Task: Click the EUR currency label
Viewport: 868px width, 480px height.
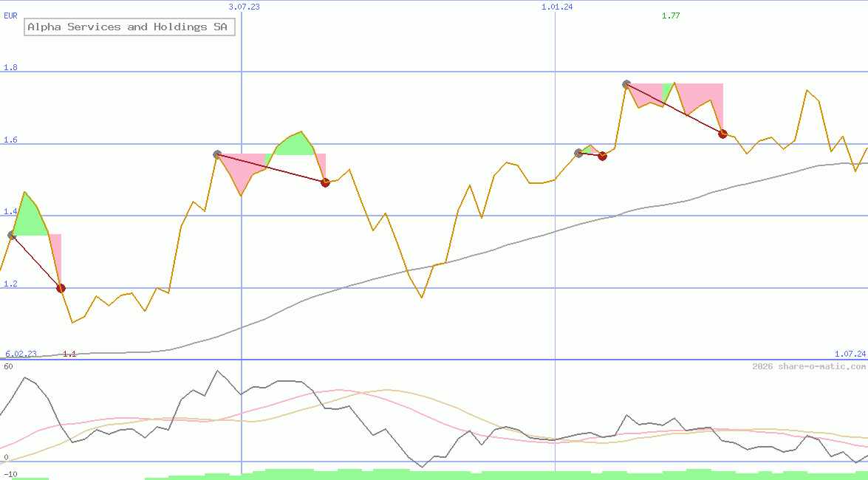Action: (x=10, y=14)
